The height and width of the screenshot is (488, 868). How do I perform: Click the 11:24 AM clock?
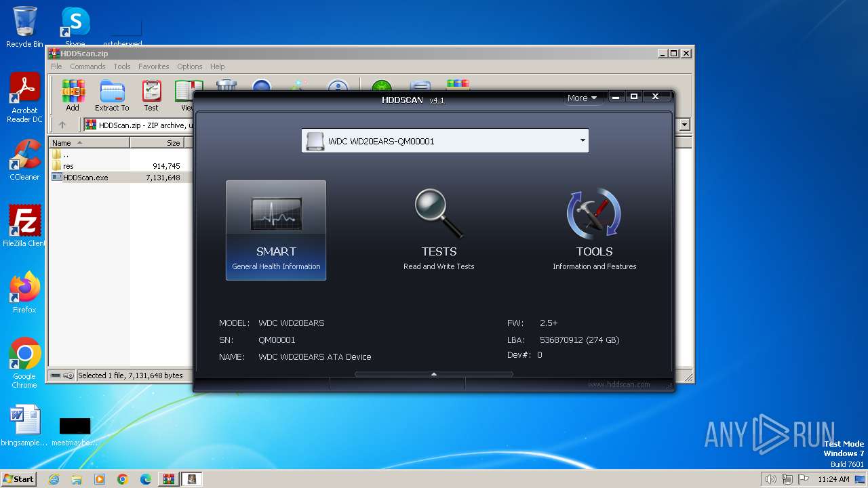[x=833, y=479]
